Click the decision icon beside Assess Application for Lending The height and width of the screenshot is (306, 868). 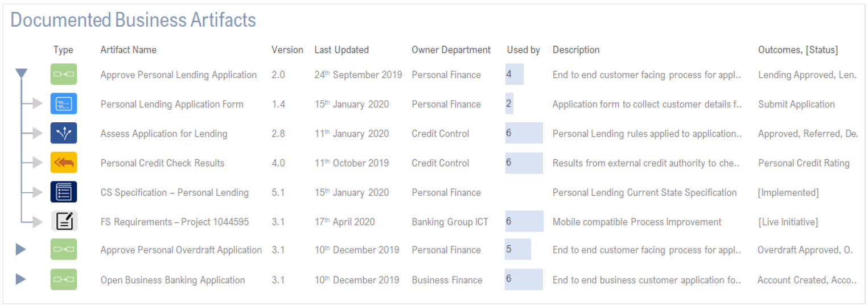pyautogui.click(x=64, y=133)
